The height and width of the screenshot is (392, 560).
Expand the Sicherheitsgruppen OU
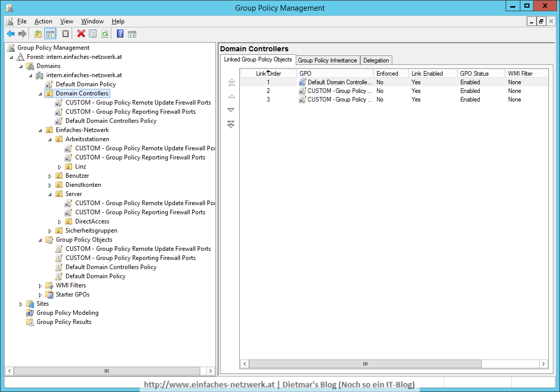click(50, 231)
